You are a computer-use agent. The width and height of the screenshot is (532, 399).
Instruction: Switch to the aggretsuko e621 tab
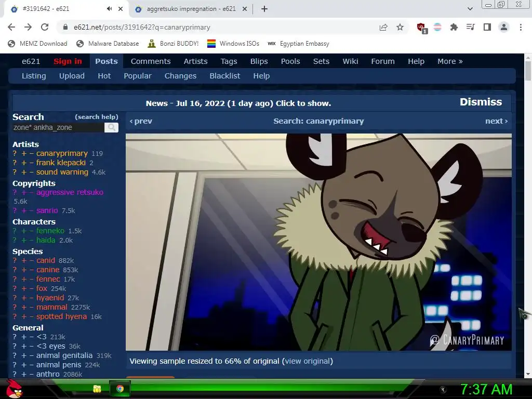coord(191,9)
